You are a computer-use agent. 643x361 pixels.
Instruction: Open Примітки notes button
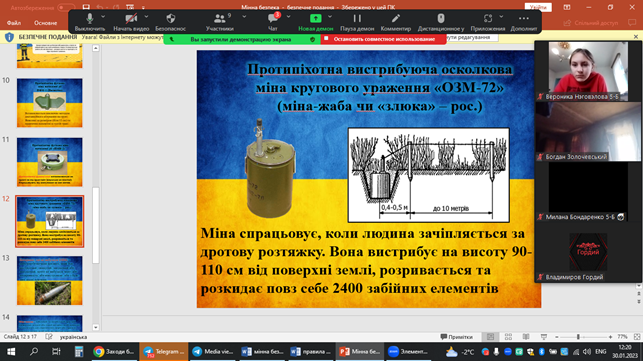(x=456, y=337)
